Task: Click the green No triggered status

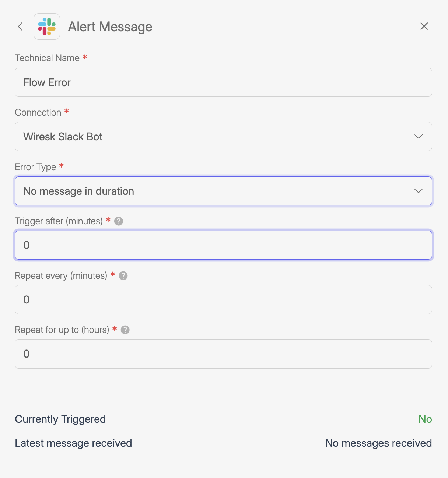Action: [425, 419]
